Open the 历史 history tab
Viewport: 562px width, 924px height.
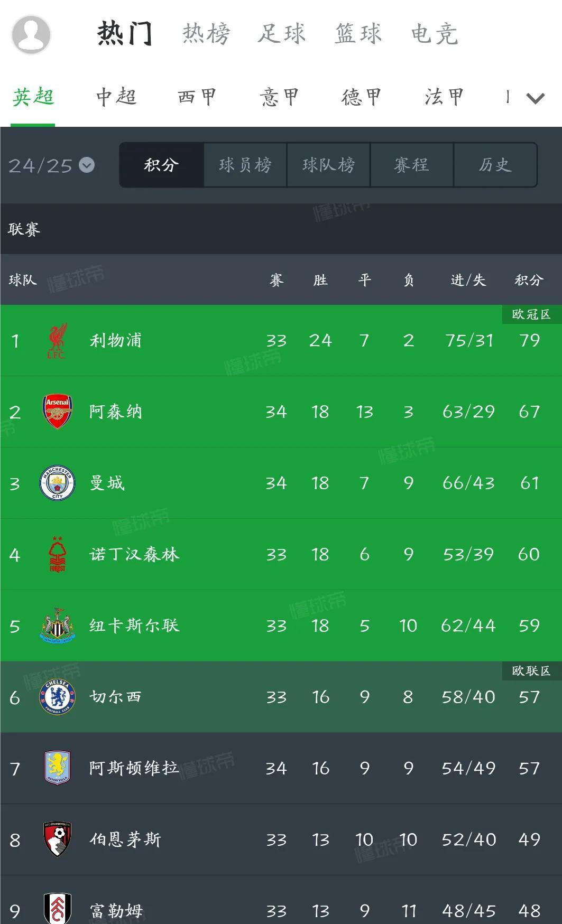coord(495,165)
